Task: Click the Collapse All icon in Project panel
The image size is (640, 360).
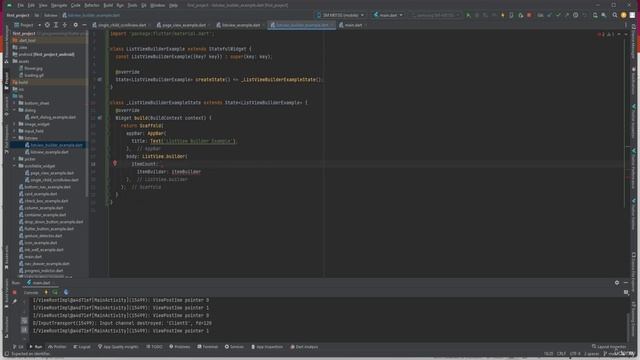Action: pos(64,25)
